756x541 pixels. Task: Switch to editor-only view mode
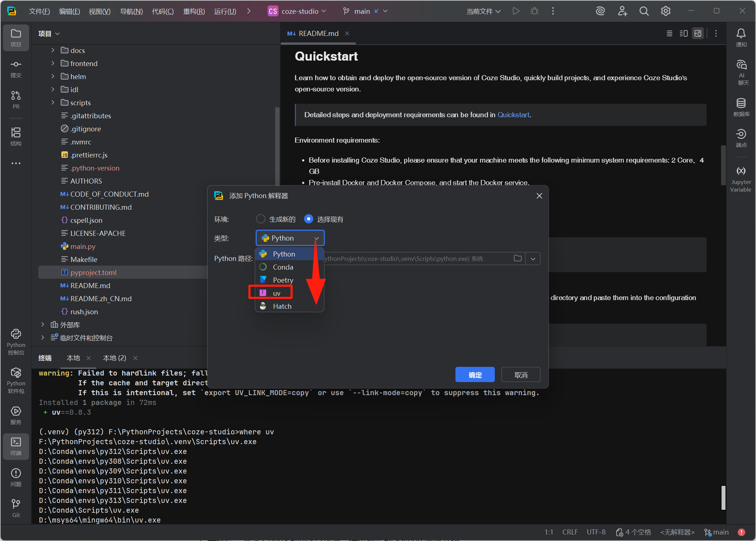tap(670, 33)
